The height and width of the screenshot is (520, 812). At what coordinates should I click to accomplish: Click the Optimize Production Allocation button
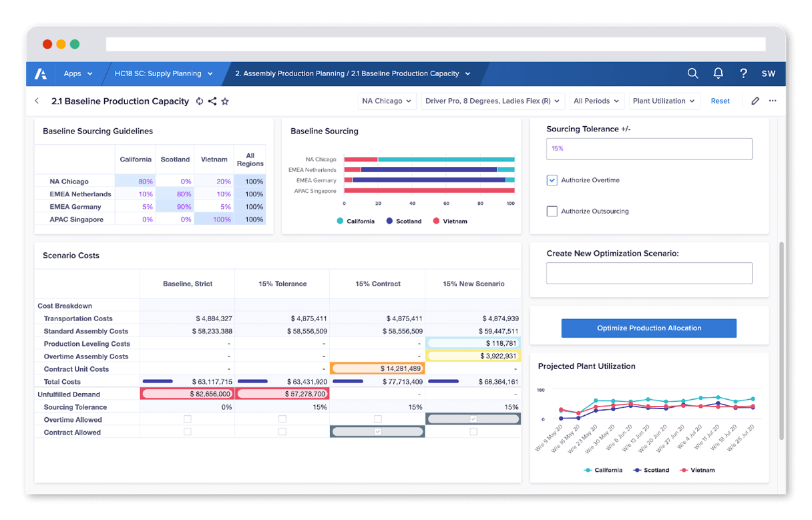click(648, 328)
